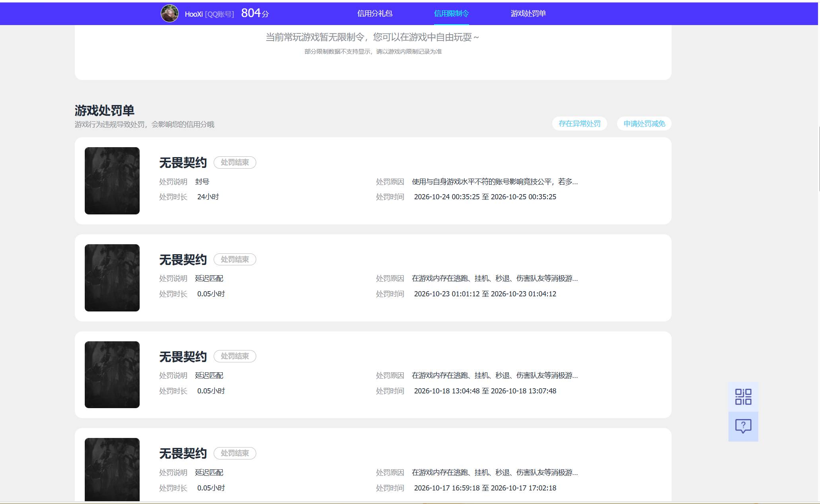Click the 申请处罚减免 button

coord(644,124)
